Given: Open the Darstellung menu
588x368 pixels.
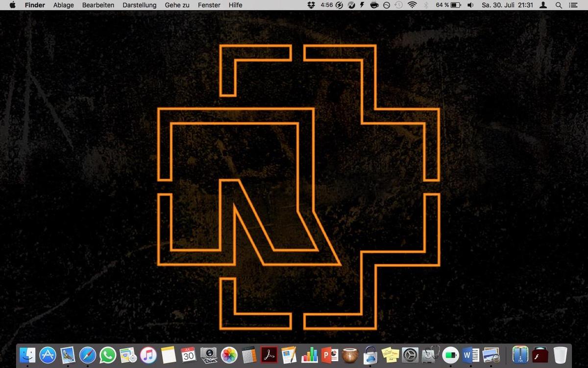Looking at the screenshot, I should 140,5.
